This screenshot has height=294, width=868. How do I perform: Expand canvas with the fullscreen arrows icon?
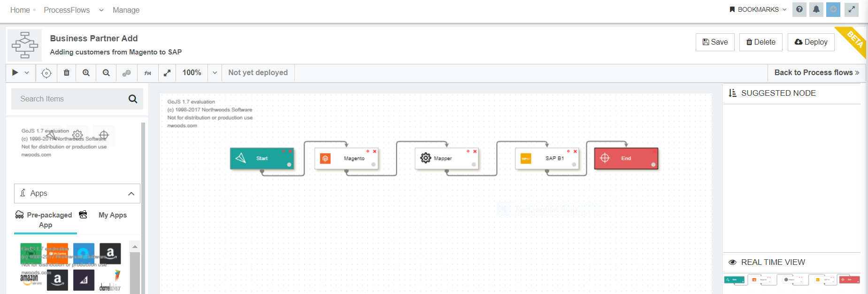[x=167, y=73]
